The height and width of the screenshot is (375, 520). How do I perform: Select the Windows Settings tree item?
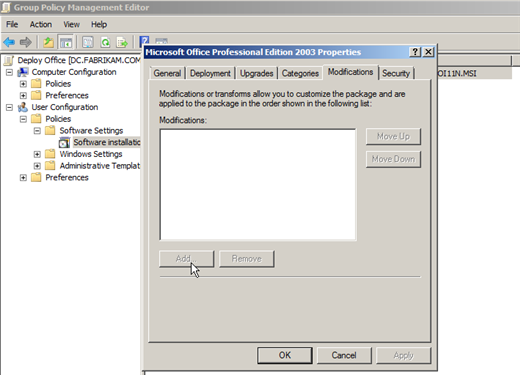91,154
